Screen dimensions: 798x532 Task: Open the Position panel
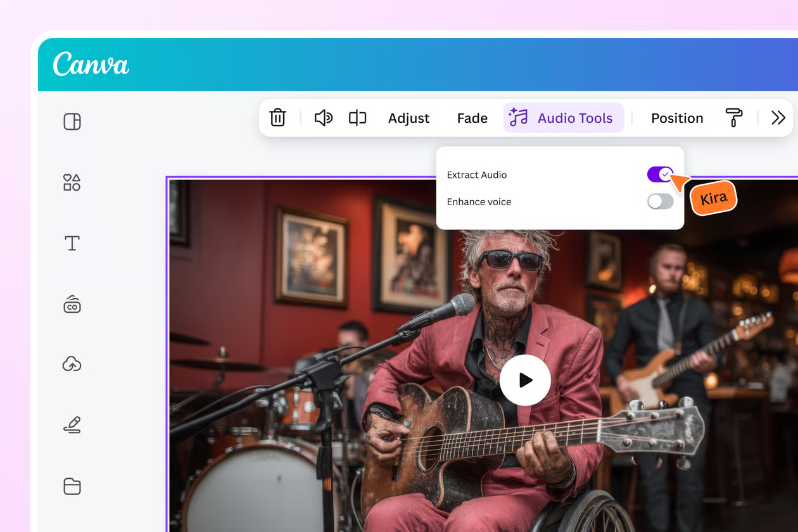click(x=676, y=118)
